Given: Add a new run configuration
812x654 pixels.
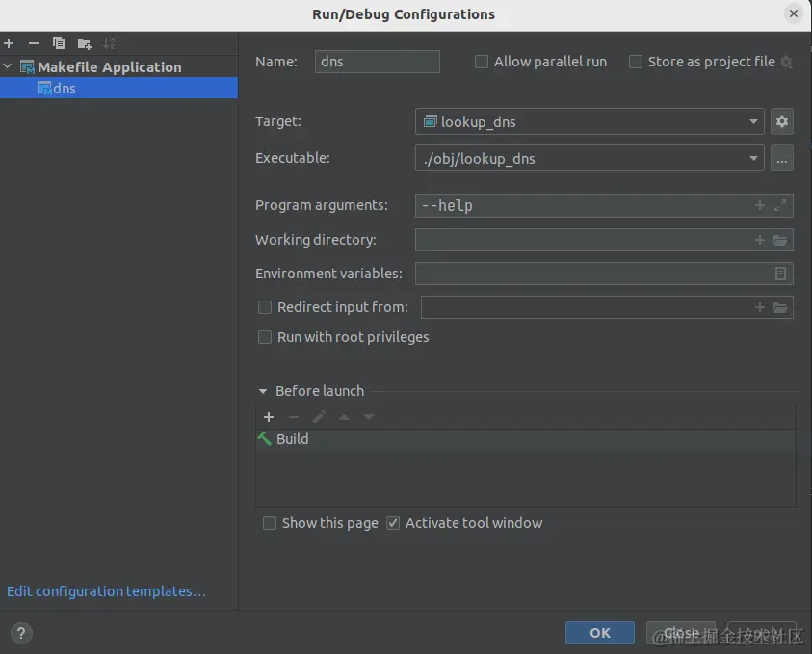Looking at the screenshot, I should (9, 43).
